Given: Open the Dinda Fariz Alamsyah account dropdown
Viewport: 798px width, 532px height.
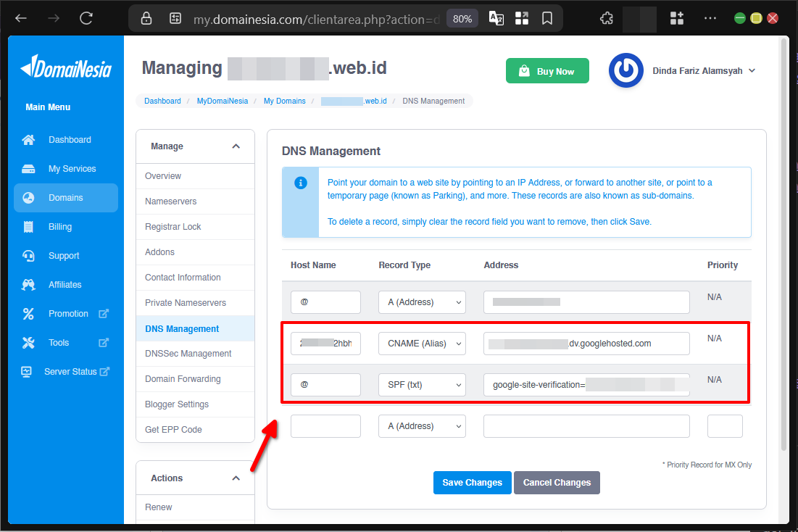Looking at the screenshot, I should 704,71.
